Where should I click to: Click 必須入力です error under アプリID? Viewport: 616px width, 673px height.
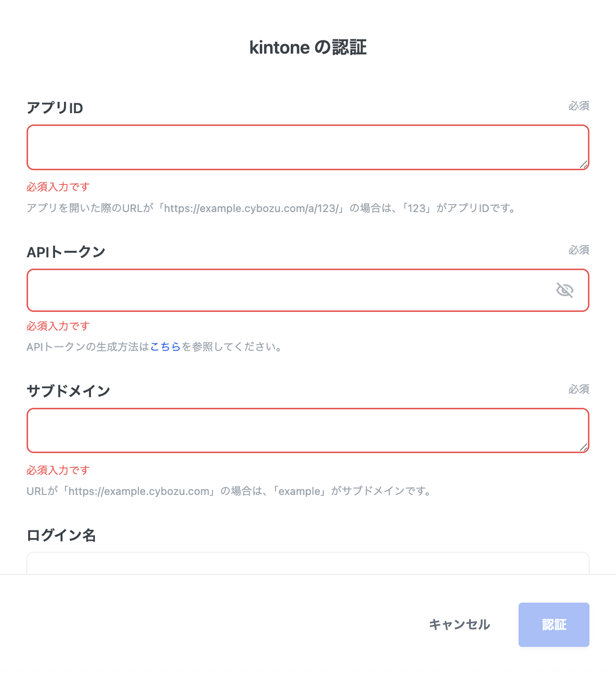58,187
